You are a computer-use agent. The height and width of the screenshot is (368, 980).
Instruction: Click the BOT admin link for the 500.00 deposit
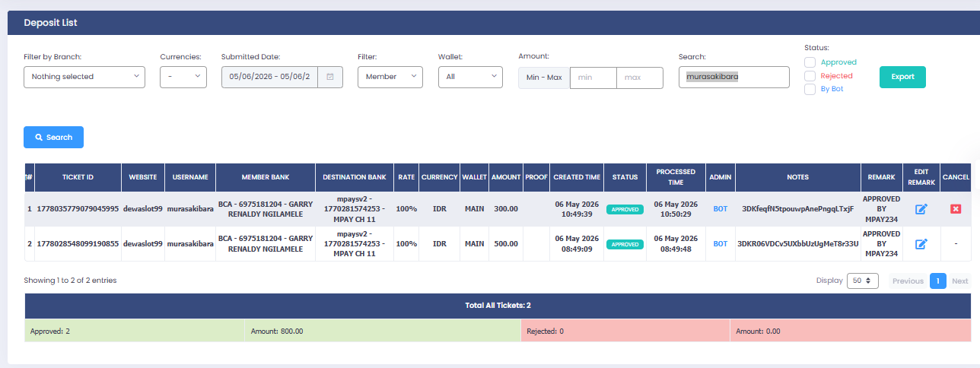[x=720, y=244]
